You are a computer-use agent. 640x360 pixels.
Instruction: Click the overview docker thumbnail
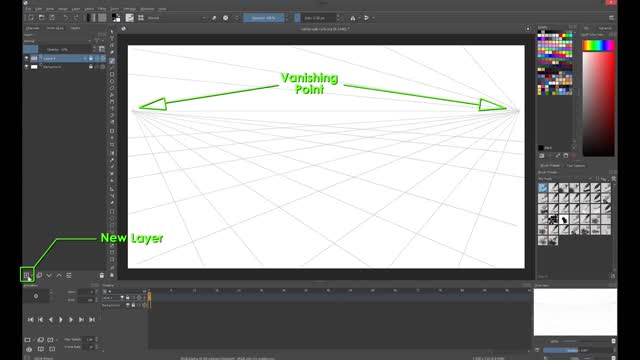click(575, 312)
